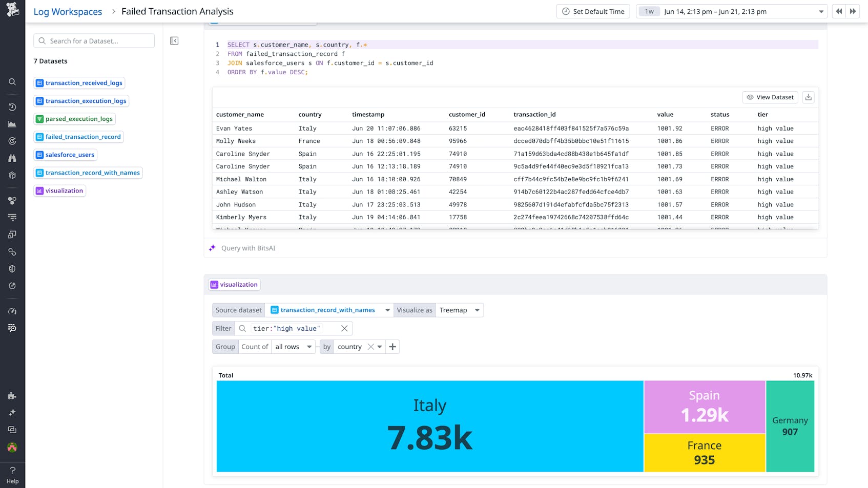Open search from the left sidebar magnifier

click(12, 82)
